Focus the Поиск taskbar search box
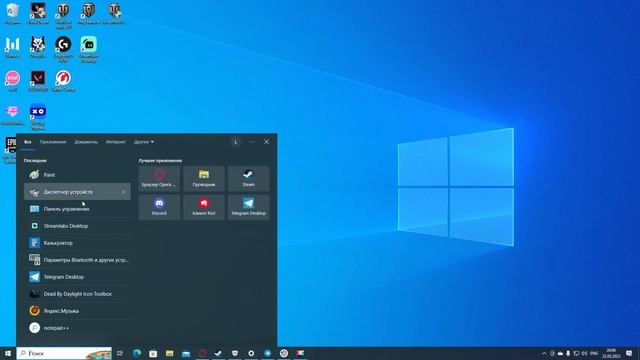 (64, 353)
